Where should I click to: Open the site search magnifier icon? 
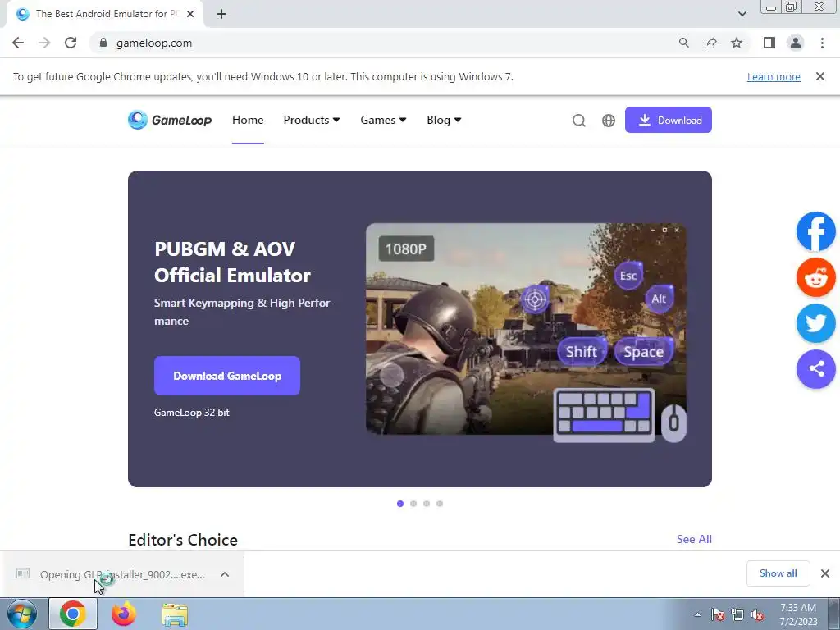pyautogui.click(x=578, y=121)
